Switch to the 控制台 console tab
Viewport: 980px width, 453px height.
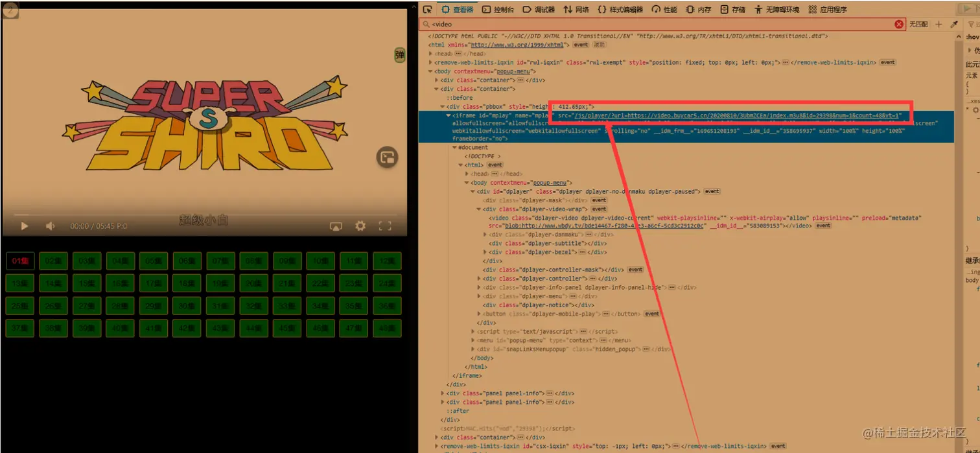pos(498,9)
